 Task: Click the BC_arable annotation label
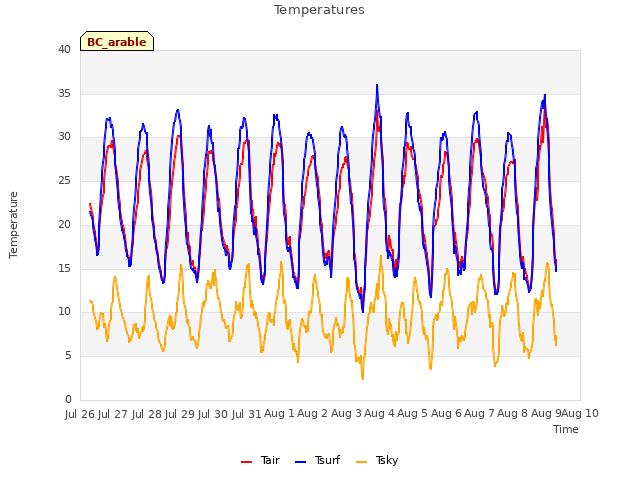pos(117,42)
